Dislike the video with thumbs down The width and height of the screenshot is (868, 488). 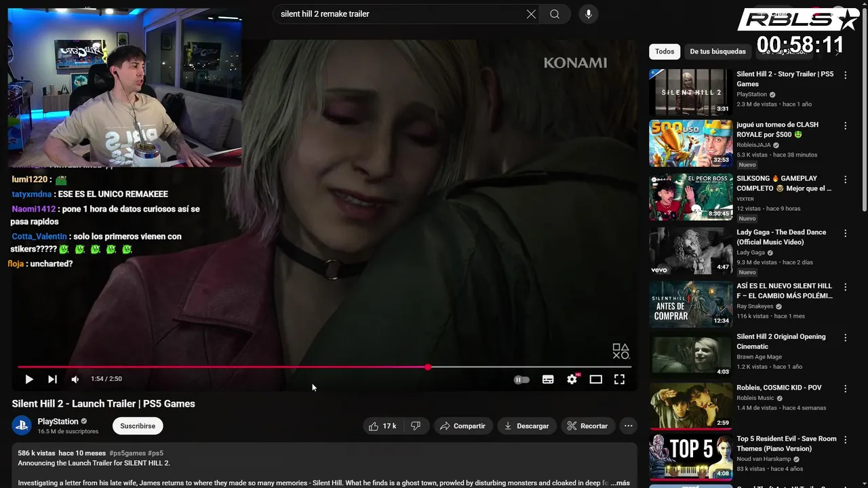click(416, 426)
